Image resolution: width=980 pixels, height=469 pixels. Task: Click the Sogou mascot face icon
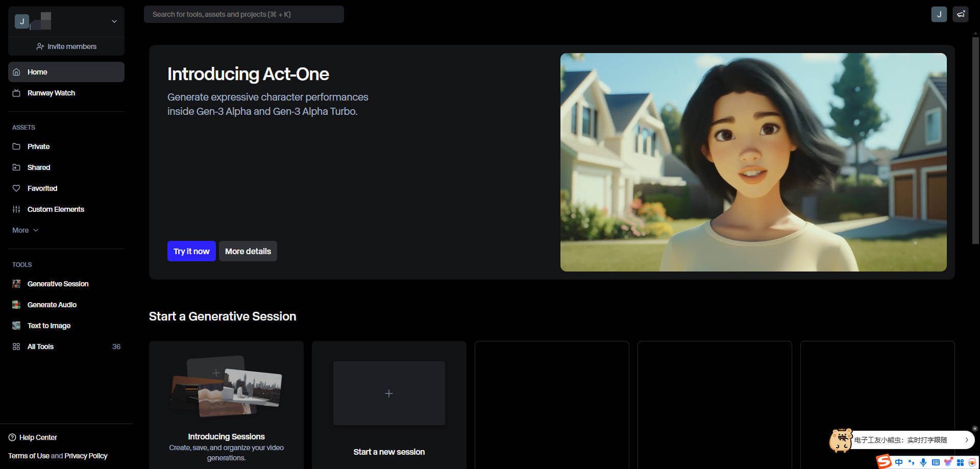click(972, 462)
